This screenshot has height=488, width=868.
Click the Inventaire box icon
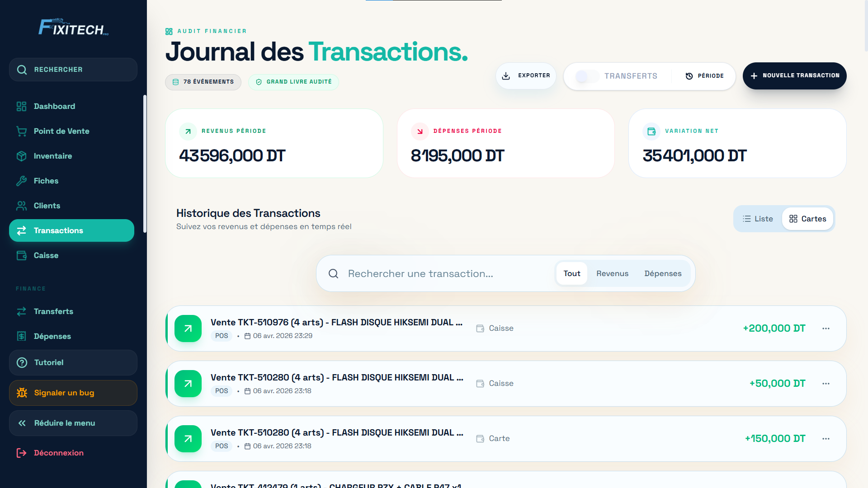21,156
